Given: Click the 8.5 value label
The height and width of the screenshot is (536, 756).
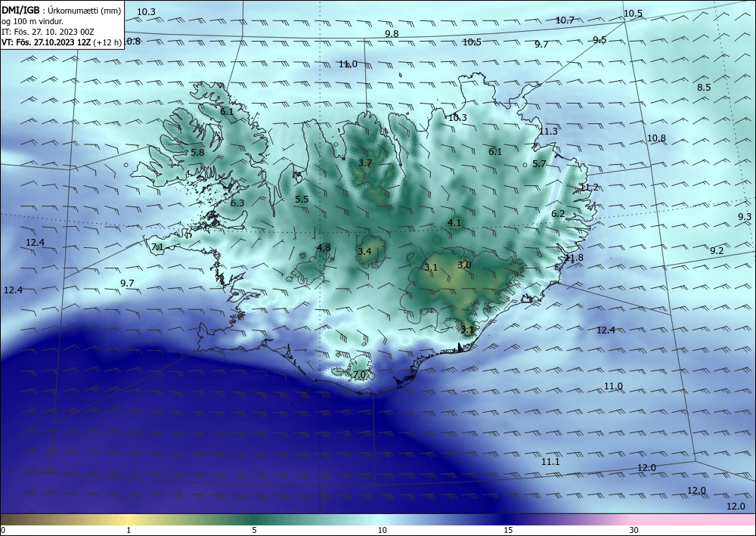Looking at the screenshot, I should [x=704, y=88].
